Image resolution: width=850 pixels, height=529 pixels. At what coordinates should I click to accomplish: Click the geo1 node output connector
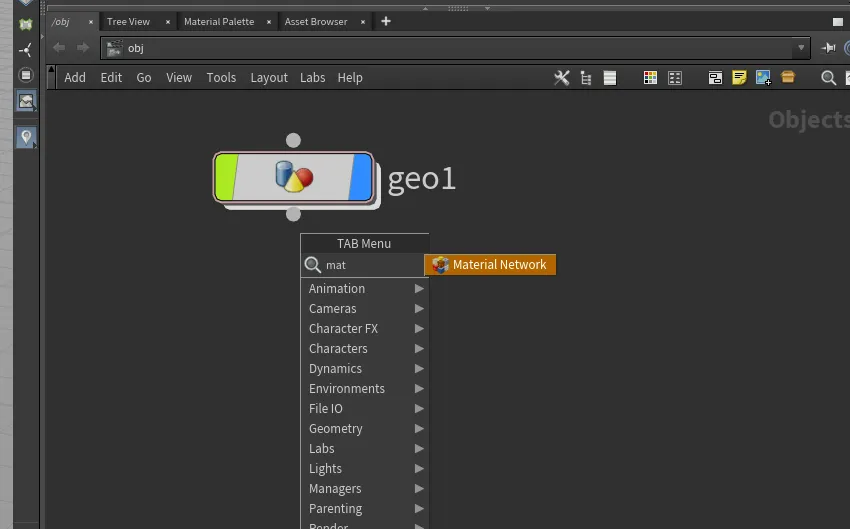pyautogui.click(x=293, y=214)
